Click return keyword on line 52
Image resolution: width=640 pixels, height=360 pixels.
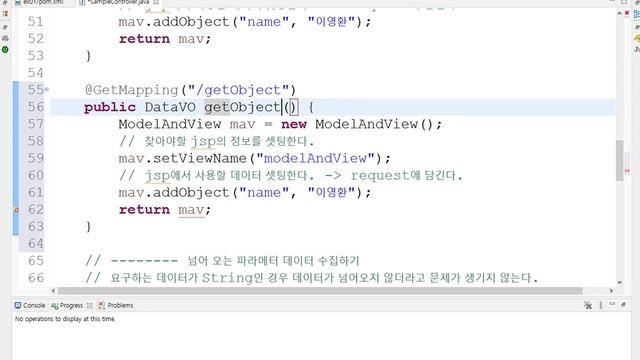(x=144, y=39)
